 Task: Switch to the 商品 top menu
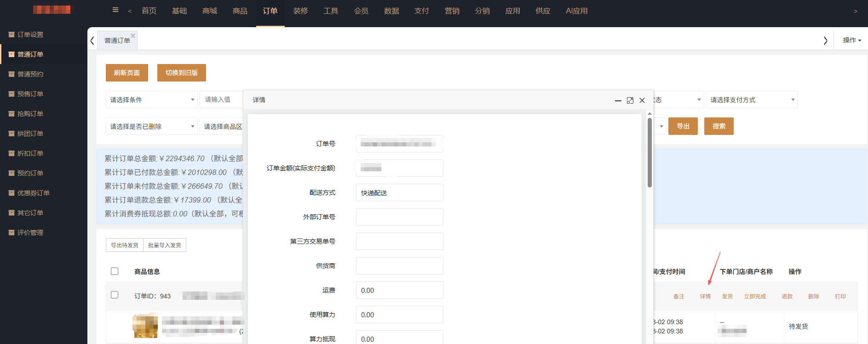pyautogui.click(x=240, y=11)
